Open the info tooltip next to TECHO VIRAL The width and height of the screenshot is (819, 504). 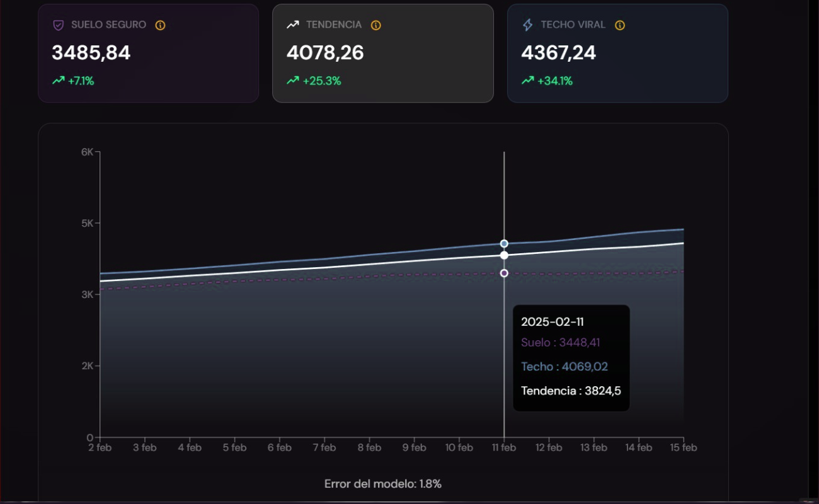[x=619, y=25]
